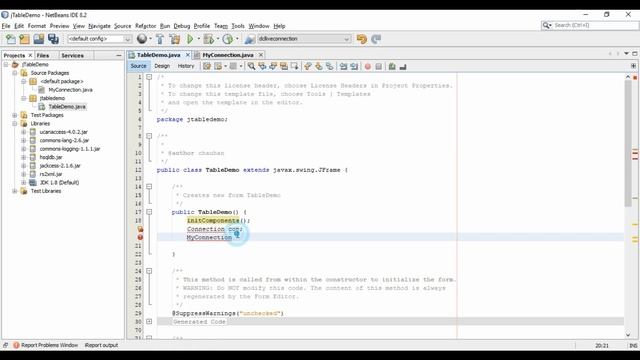Screen dimensions: 640x360
Task: Open the editor tabs list dropdown arrow
Action: pos(626,53)
